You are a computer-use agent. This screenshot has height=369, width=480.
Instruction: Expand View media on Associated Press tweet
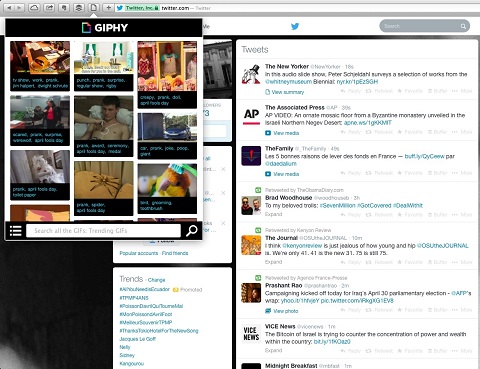point(282,133)
